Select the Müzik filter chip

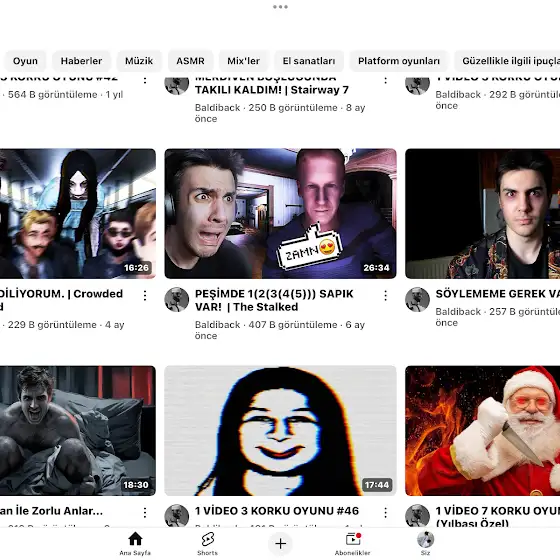pyautogui.click(x=139, y=61)
